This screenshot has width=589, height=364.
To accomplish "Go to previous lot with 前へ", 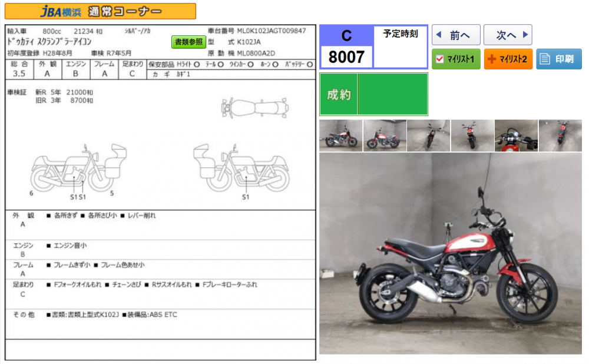I will coord(456,35).
